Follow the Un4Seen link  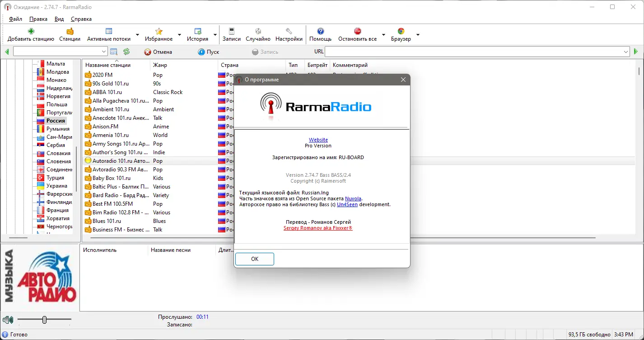[x=347, y=204]
